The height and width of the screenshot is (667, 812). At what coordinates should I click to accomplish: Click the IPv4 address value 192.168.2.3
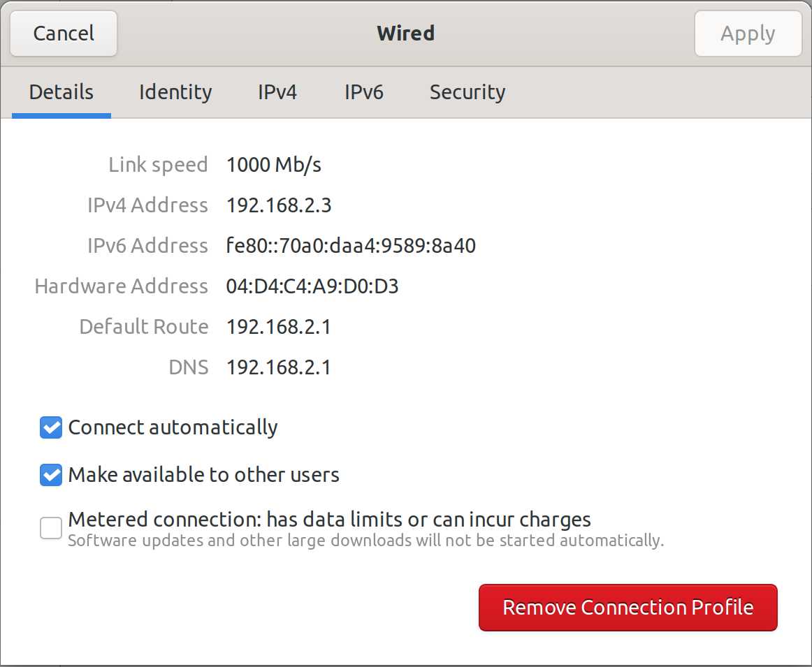(279, 205)
